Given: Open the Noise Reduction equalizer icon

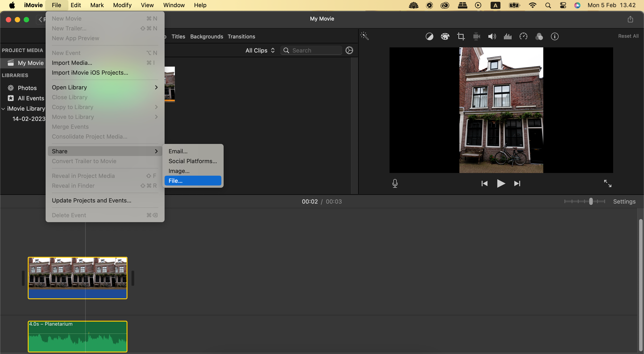Looking at the screenshot, I should point(508,36).
